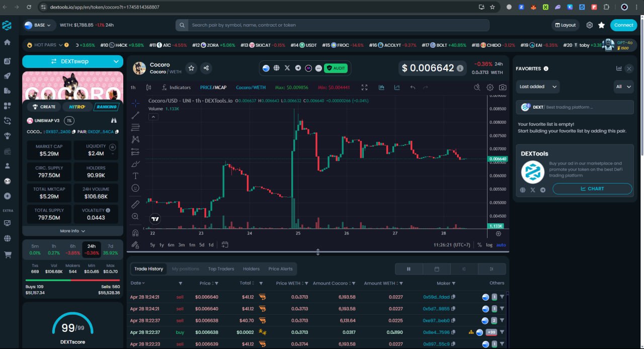
Task: Select Trade History tab
Action: (x=148, y=269)
